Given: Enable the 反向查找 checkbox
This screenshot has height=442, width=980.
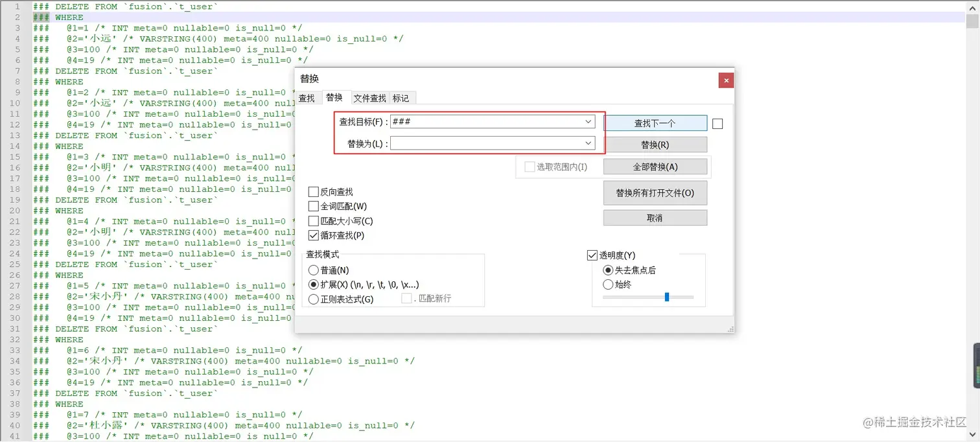Looking at the screenshot, I should [313, 191].
